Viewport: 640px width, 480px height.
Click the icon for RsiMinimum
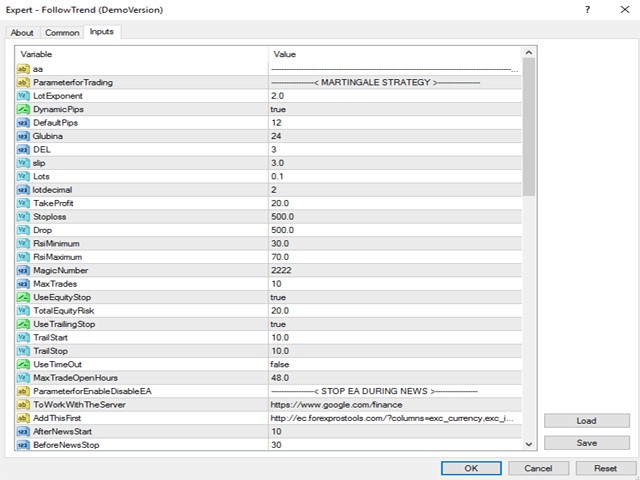[x=23, y=244]
